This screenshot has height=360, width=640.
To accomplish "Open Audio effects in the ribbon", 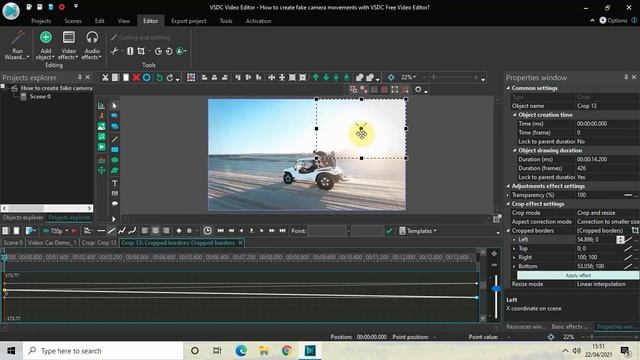I will coord(92,45).
